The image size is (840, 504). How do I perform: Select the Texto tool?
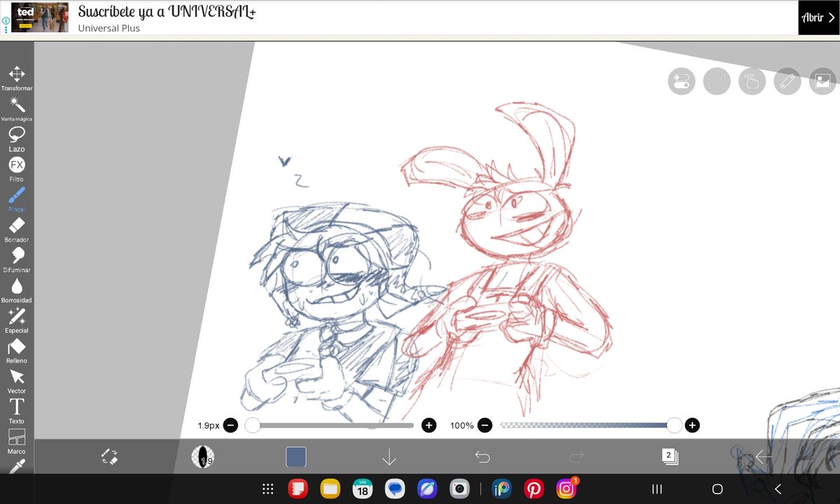(x=17, y=411)
